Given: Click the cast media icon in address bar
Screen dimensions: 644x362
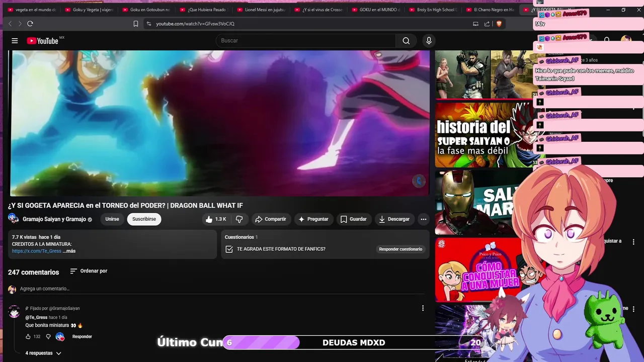Looking at the screenshot, I should [475, 24].
